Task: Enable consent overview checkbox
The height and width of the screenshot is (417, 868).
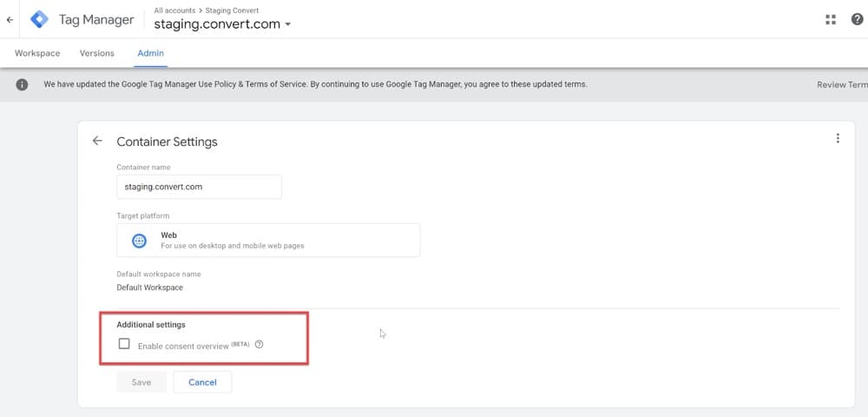Action: 124,344
